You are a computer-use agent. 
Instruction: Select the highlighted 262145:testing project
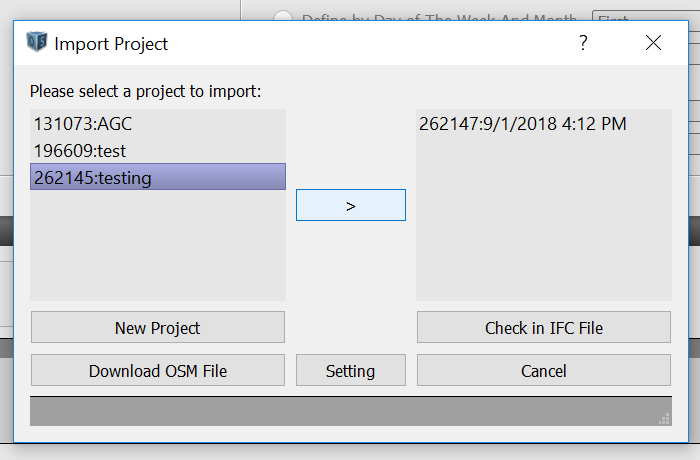click(x=158, y=177)
